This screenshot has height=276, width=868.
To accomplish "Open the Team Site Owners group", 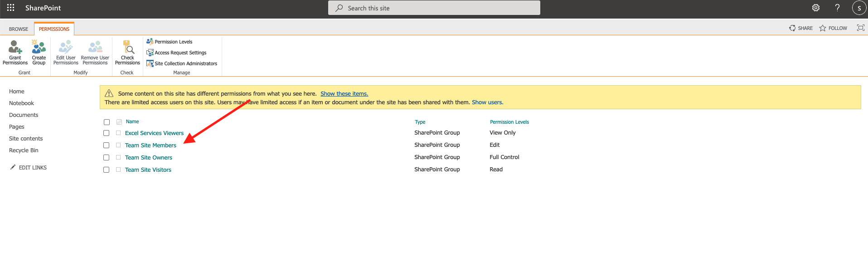I will tap(149, 158).
